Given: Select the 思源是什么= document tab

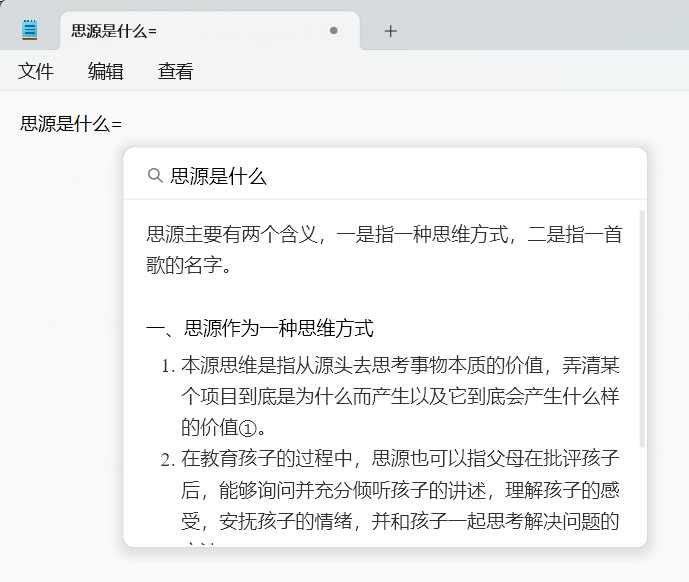Looking at the screenshot, I should click(210, 31).
